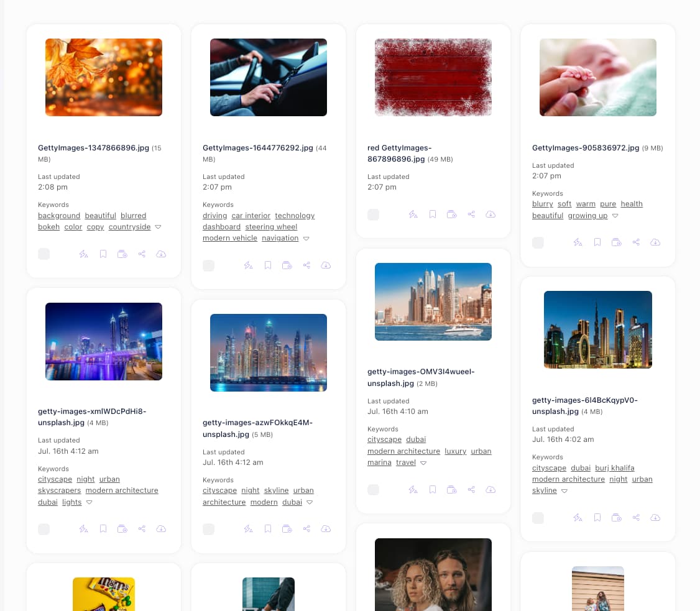Image resolution: width=700 pixels, height=611 pixels.
Task: Add GettyImages-1644776292.jpg to a collection
Action: point(287,265)
